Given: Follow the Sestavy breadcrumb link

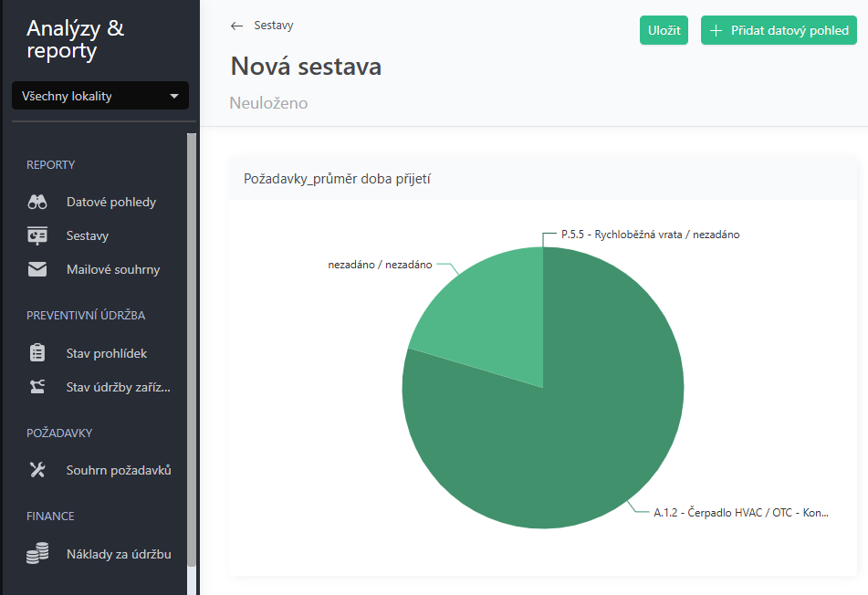Looking at the screenshot, I should click(274, 26).
